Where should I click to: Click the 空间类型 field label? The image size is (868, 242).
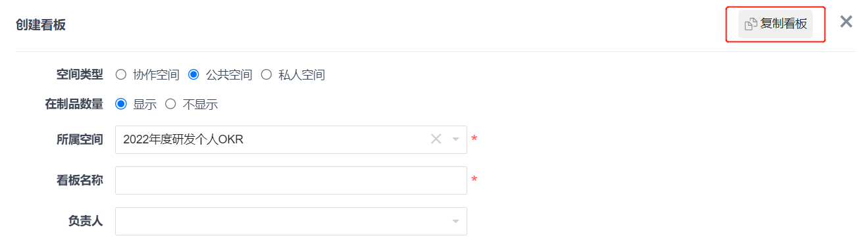point(80,74)
